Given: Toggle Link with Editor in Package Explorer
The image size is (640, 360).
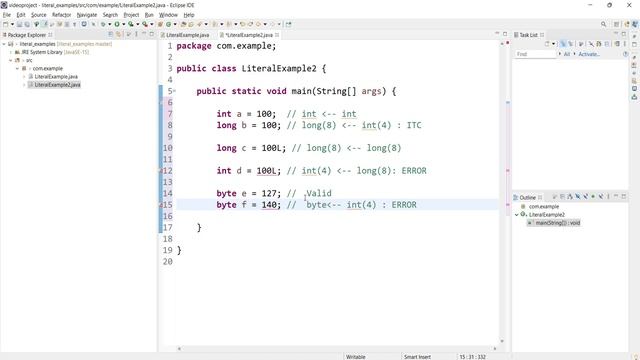Looking at the screenshot, I should [x=118, y=35].
